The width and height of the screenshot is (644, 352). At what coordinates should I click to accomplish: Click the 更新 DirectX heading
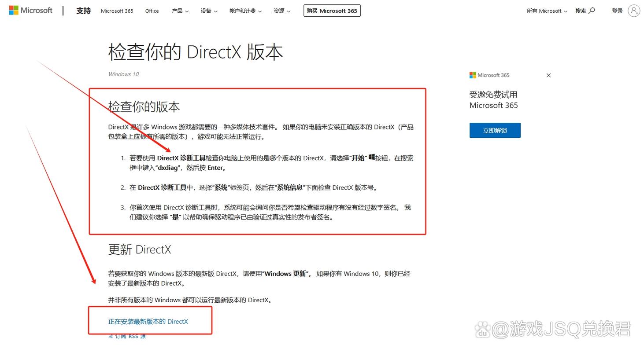140,249
